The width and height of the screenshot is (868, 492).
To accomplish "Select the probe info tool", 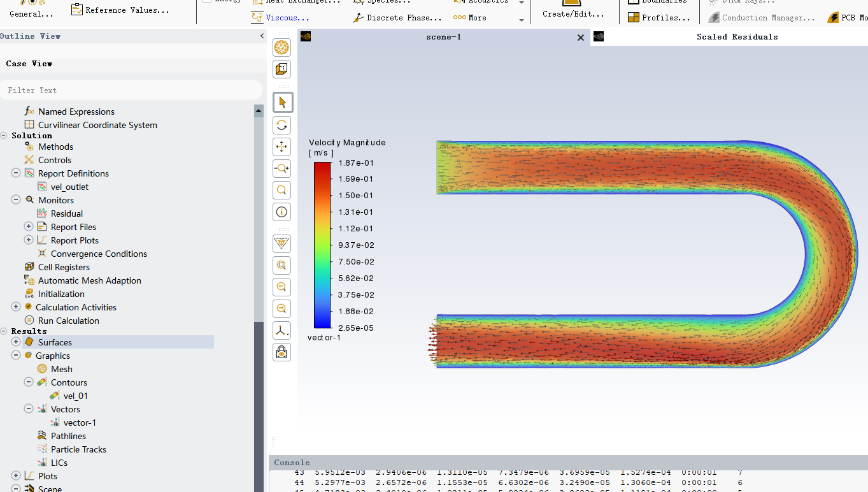I will click(281, 212).
